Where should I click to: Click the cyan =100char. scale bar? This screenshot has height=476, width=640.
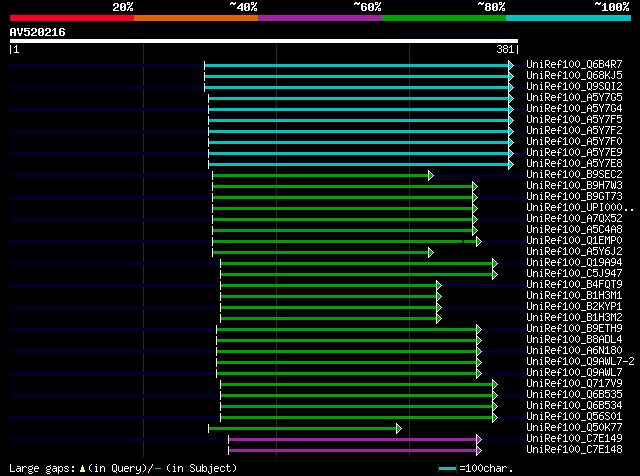click(447, 469)
